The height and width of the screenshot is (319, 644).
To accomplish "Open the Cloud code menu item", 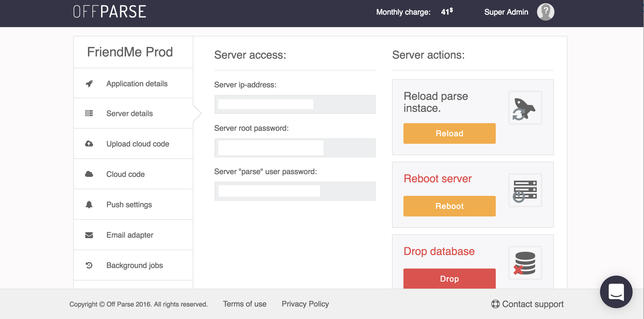I will click(125, 174).
